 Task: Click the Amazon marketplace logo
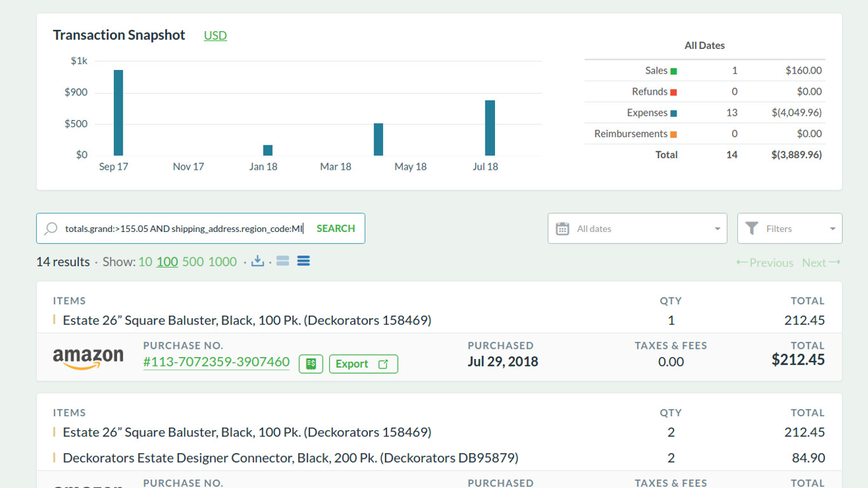tap(88, 356)
